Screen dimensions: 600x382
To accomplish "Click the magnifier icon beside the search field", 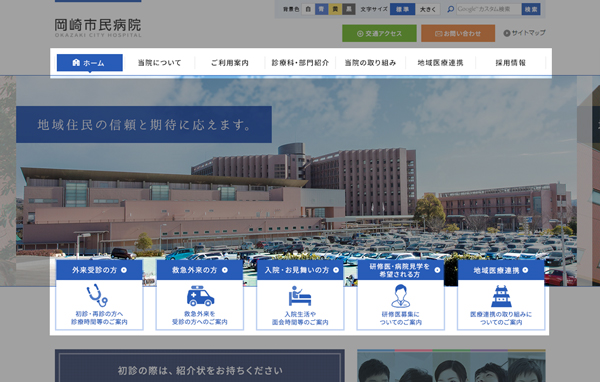I will (x=451, y=9).
